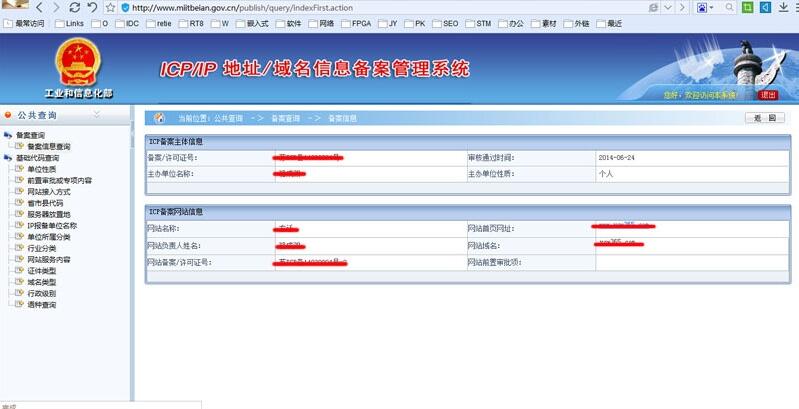Open the 外链 bookmark folder

pyautogui.click(x=576, y=23)
